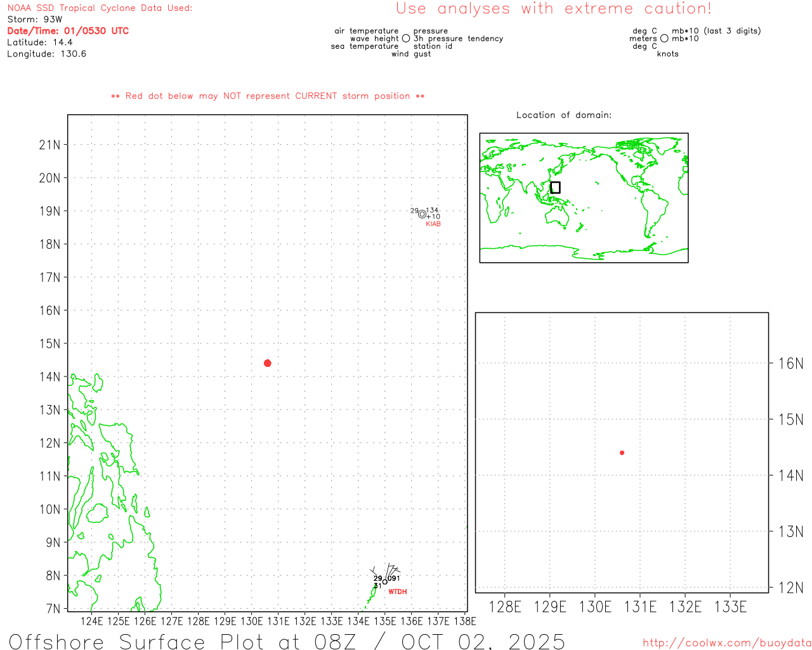Click the 'Location of domain:' caption
The height and width of the screenshot is (650, 812).
point(563,115)
